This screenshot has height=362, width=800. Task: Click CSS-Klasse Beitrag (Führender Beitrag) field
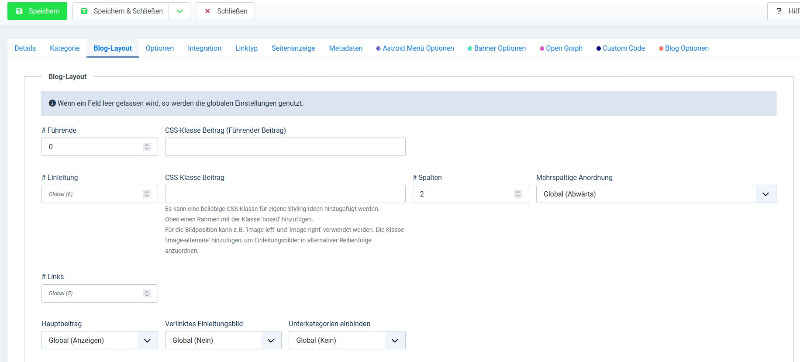(x=285, y=147)
